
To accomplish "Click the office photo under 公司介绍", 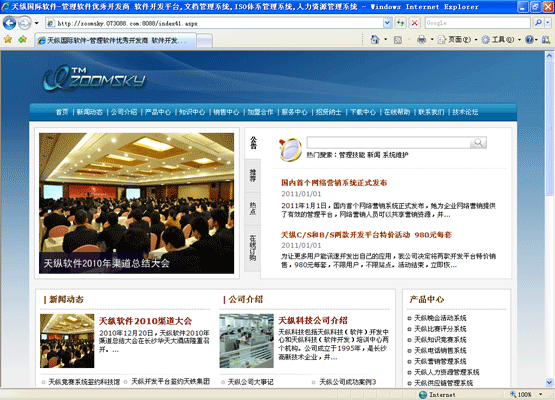I will [246, 341].
